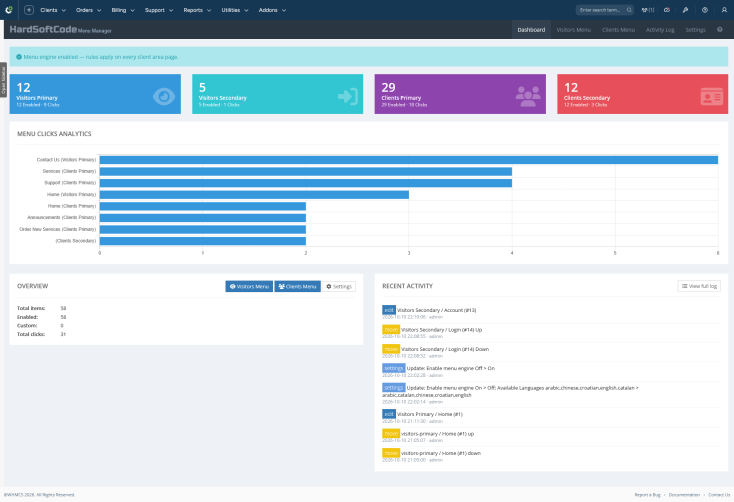The image size is (734, 502).
Task: Click the people icon on Clients Primary card
Action: click(x=528, y=96)
